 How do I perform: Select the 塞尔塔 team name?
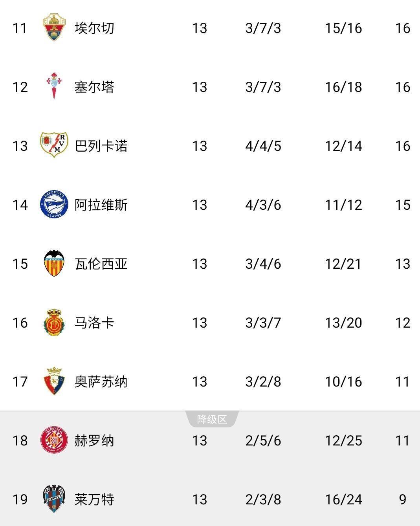pyautogui.click(x=94, y=87)
